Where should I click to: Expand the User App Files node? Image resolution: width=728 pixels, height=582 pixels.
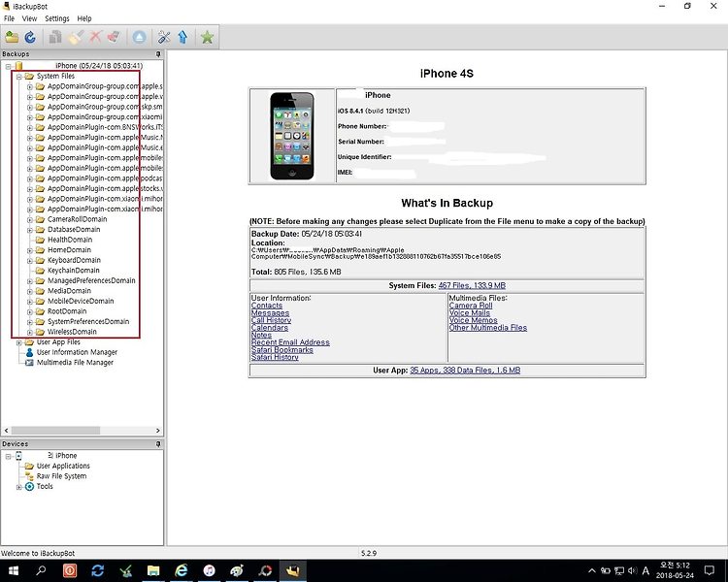pos(19,342)
